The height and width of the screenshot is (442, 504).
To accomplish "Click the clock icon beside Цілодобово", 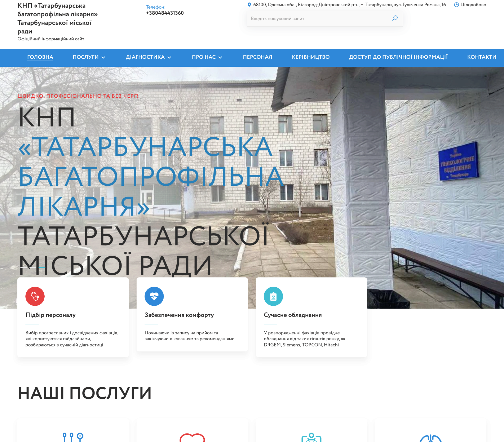I will [x=456, y=5].
